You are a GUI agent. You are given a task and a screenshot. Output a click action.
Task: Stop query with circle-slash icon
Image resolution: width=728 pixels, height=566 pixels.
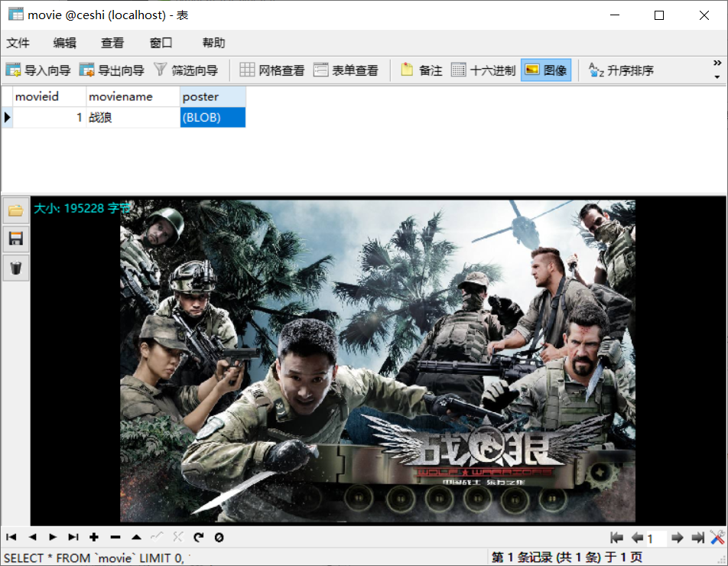[x=219, y=537]
